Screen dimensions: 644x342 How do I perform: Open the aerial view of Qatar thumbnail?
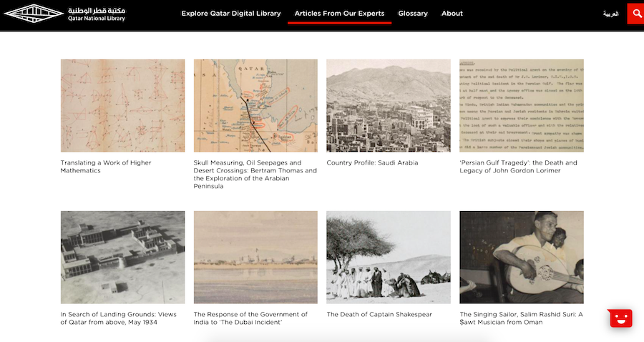123,258
